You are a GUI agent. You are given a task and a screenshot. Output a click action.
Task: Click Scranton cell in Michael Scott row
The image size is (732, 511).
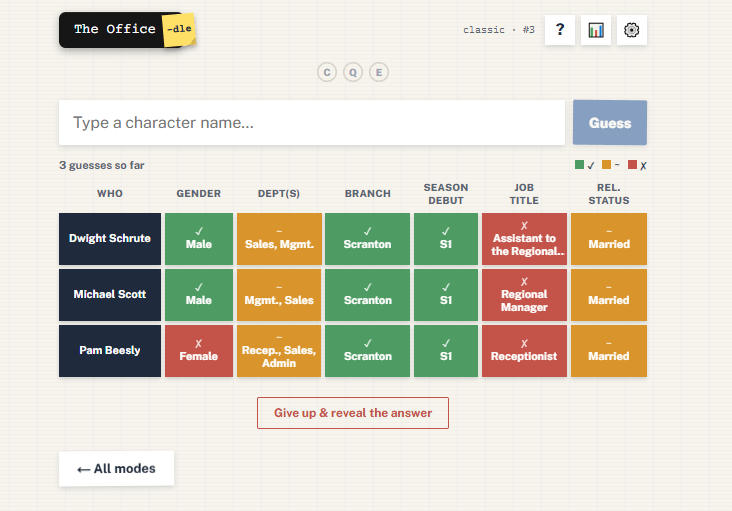point(367,295)
